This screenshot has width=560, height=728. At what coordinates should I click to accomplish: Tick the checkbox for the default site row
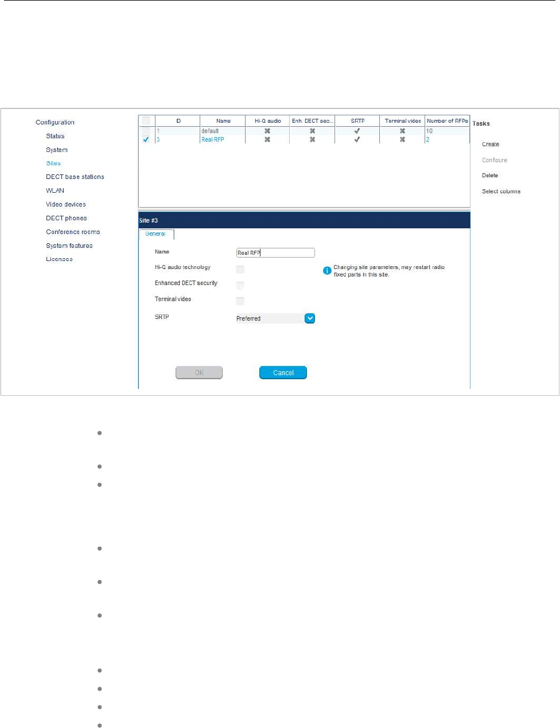click(146, 131)
